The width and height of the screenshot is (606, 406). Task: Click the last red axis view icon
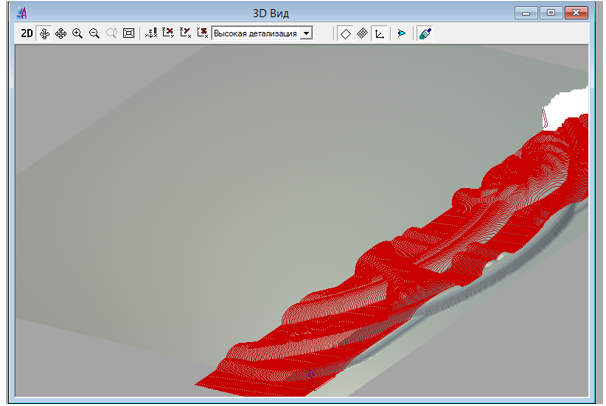tap(202, 33)
